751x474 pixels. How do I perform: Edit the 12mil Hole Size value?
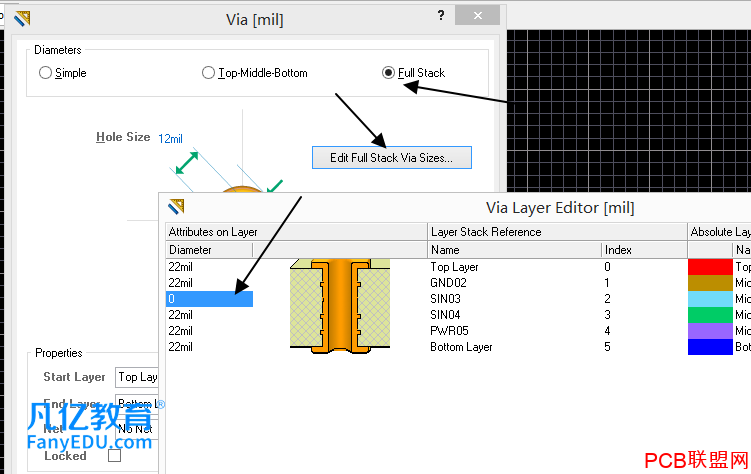click(171, 139)
